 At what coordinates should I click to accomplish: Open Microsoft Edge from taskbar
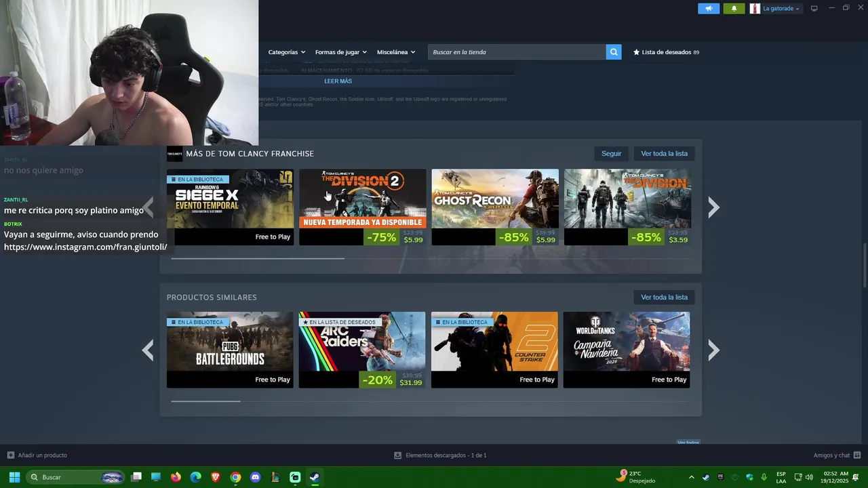(x=196, y=477)
